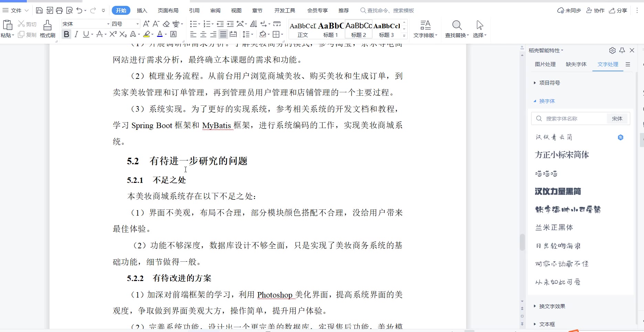Viewport: 644px width, 332px height.
Task: Click the 查找命令、搜索模板 search box
Action: click(x=387, y=10)
